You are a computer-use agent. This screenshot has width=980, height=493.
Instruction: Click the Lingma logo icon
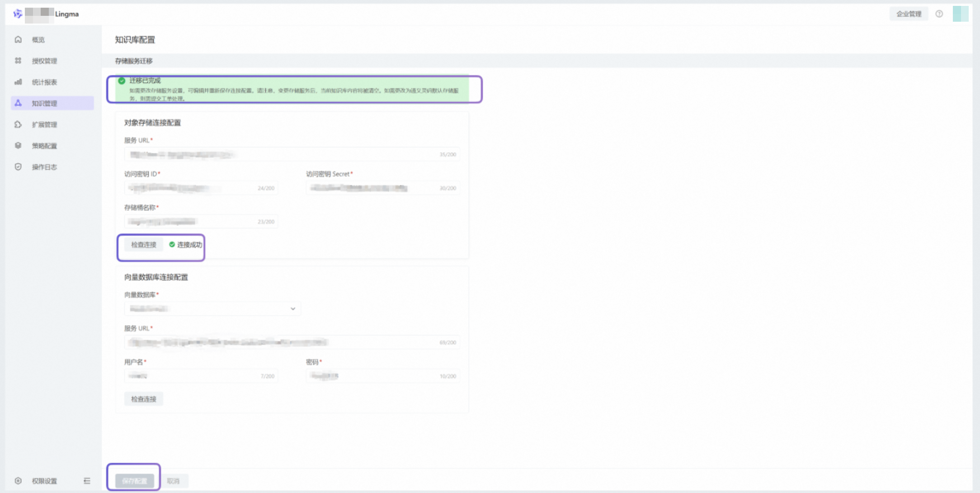18,14
